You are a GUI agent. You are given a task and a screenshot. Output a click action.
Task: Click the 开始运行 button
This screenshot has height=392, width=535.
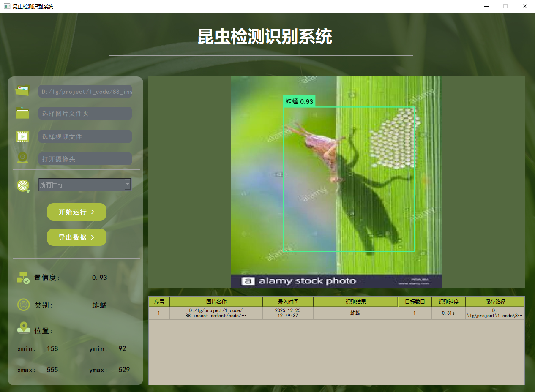pyautogui.click(x=76, y=212)
